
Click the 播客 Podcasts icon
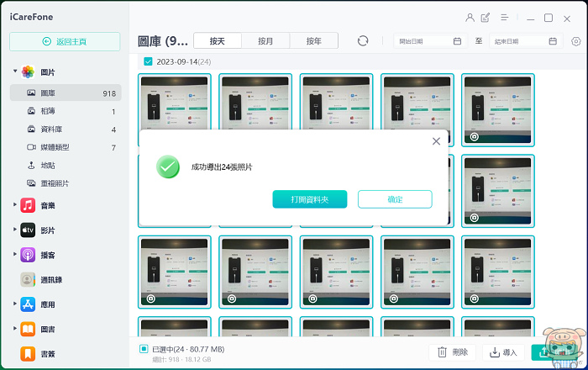(x=28, y=255)
